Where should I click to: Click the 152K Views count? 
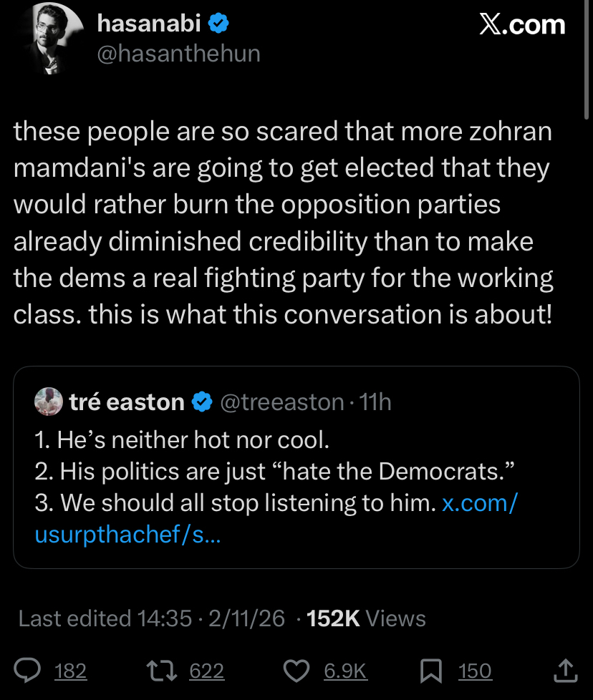[366, 618]
